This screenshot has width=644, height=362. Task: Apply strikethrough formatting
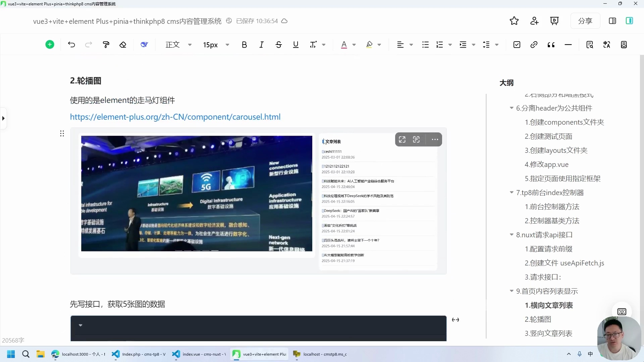[x=278, y=45]
